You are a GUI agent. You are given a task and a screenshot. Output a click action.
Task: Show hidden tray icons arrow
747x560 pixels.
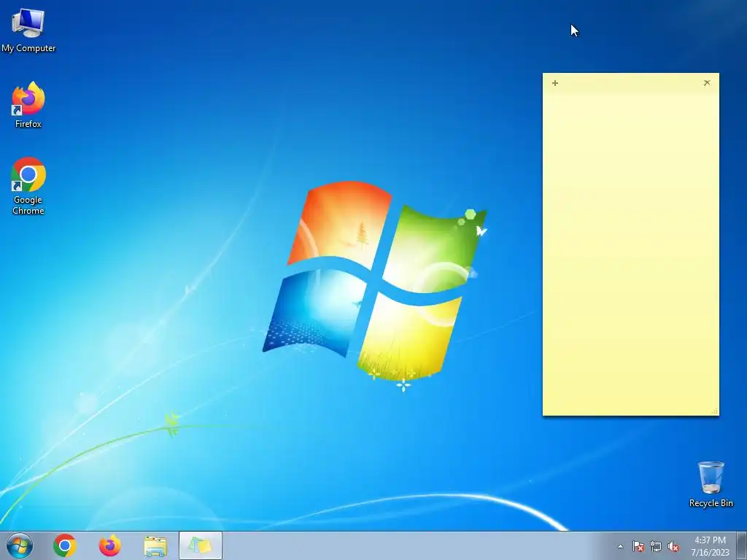pos(620,546)
